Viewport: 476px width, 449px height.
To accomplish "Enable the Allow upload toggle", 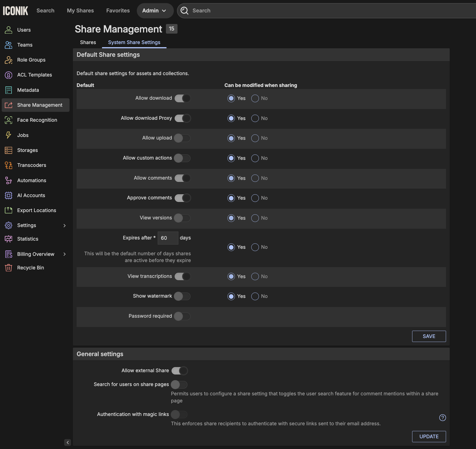I will click(x=182, y=138).
